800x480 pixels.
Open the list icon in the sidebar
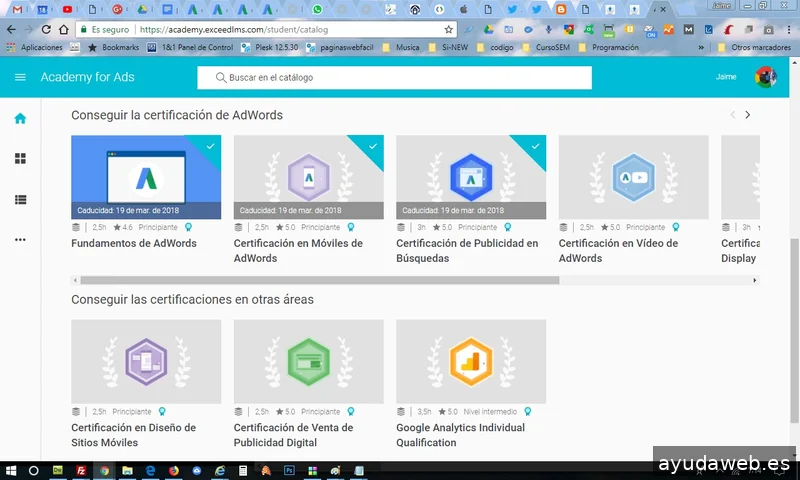coord(20,199)
